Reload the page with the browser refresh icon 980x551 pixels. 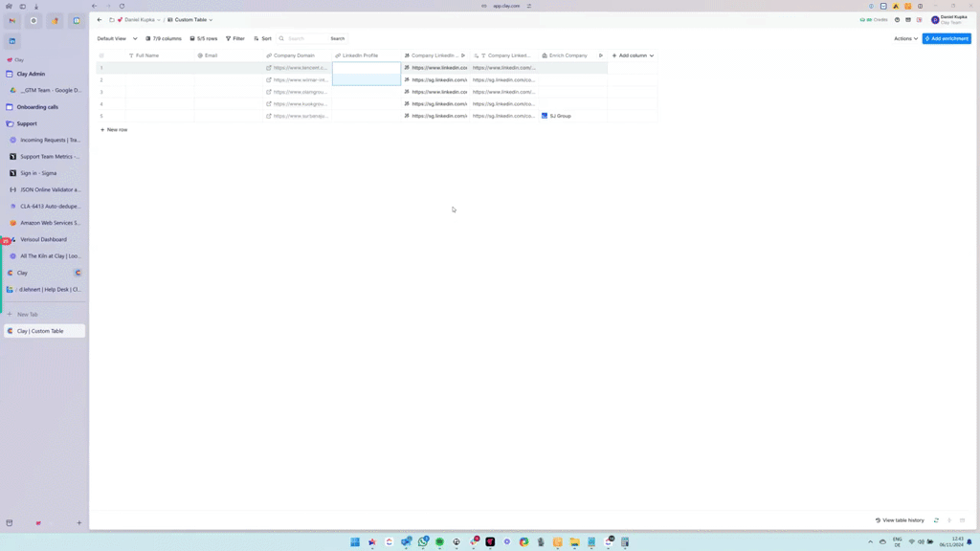[x=122, y=6]
